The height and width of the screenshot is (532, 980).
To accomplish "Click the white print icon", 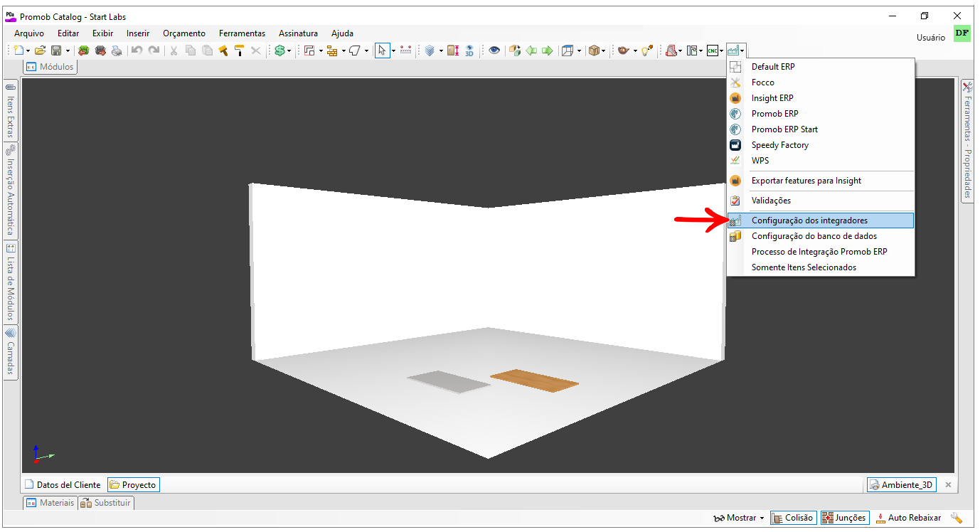I will (117, 50).
